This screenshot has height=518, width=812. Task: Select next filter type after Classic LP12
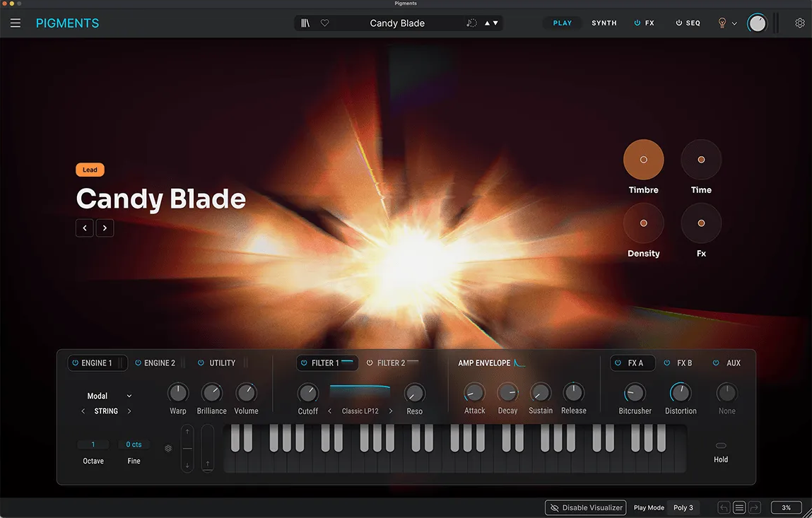point(391,411)
